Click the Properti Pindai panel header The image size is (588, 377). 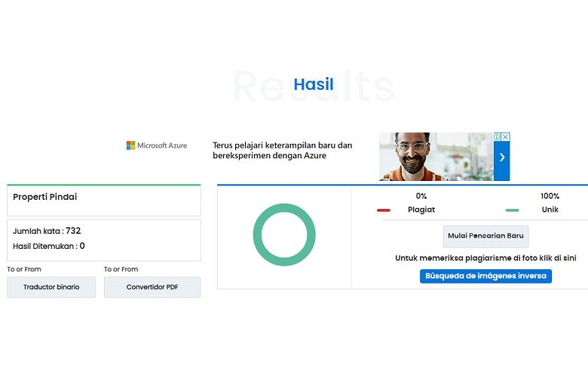(x=45, y=197)
